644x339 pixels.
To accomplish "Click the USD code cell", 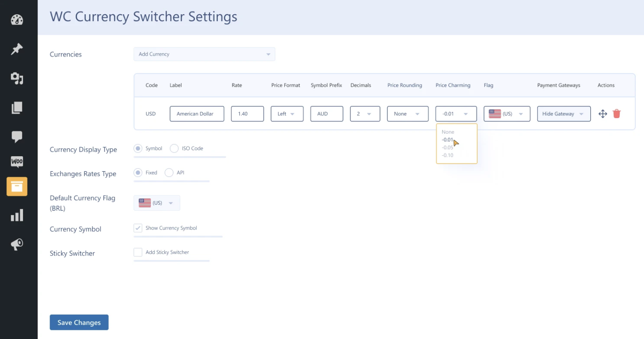I will click(150, 114).
